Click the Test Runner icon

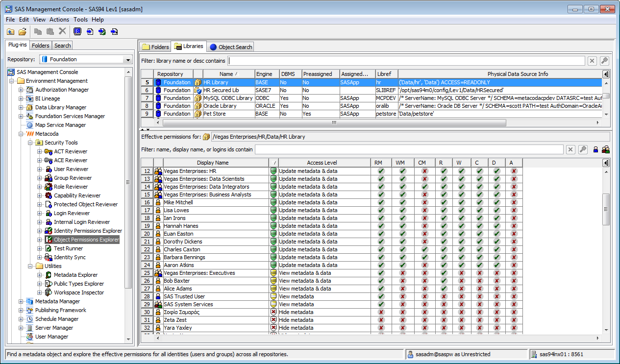[x=49, y=248]
